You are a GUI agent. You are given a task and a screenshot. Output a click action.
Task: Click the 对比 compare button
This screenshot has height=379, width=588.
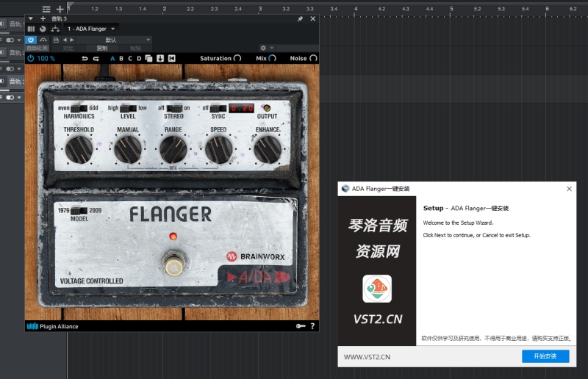[x=68, y=48]
